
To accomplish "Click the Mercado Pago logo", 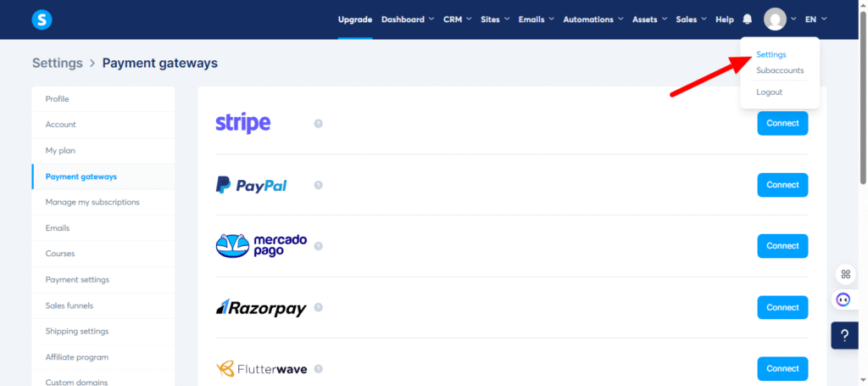I will coord(261,246).
